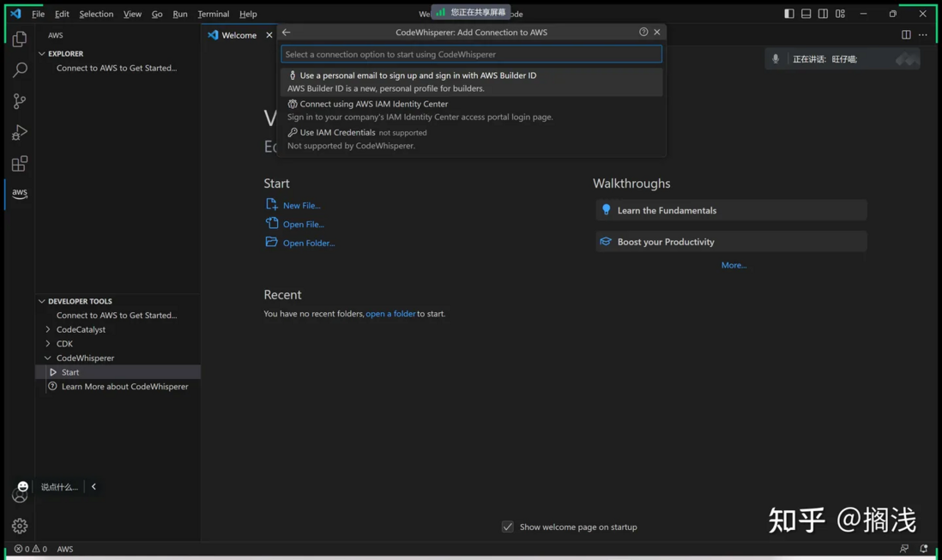Open the Help menu
This screenshot has width=942, height=560.
[x=248, y=14]
